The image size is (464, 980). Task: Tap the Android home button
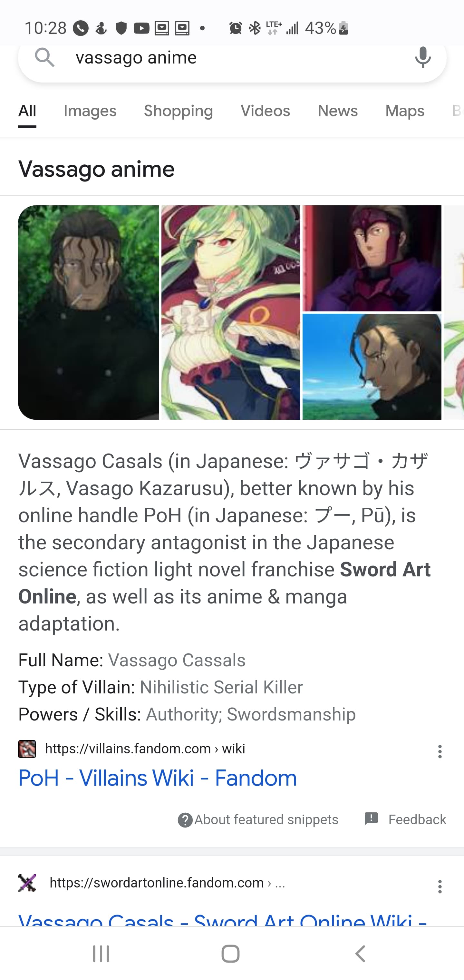pyautogui.click(x=230, y=954)
